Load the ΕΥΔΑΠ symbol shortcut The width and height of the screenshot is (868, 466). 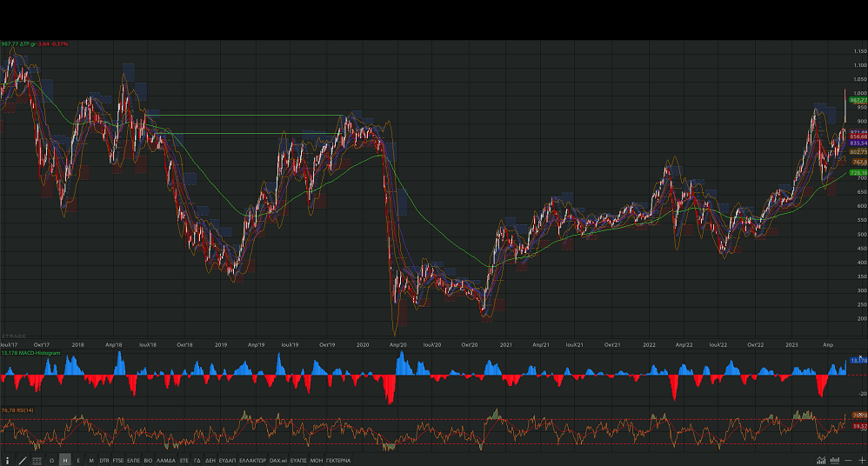[x=227, y=461]
